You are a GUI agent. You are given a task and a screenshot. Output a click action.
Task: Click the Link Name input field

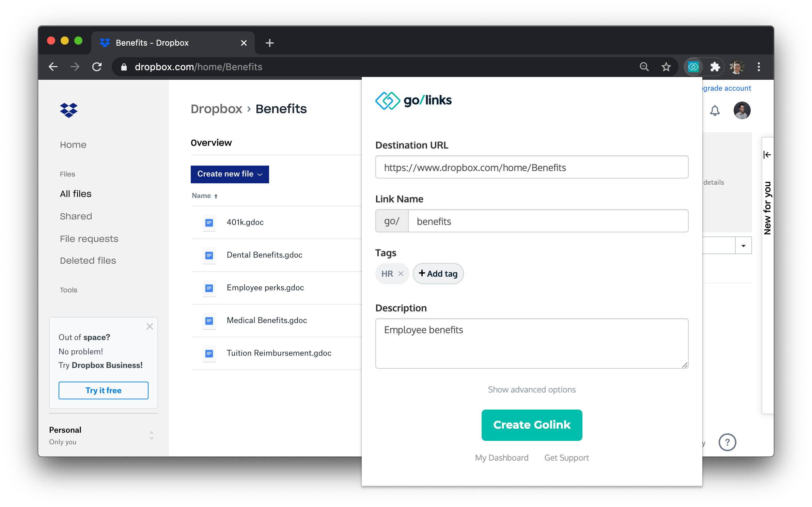pos(548,221)
